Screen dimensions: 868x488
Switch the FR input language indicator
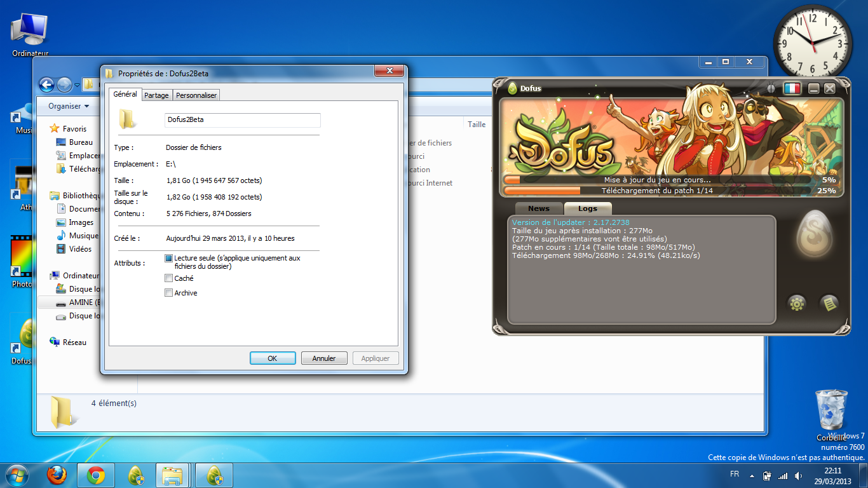(735, 474)
